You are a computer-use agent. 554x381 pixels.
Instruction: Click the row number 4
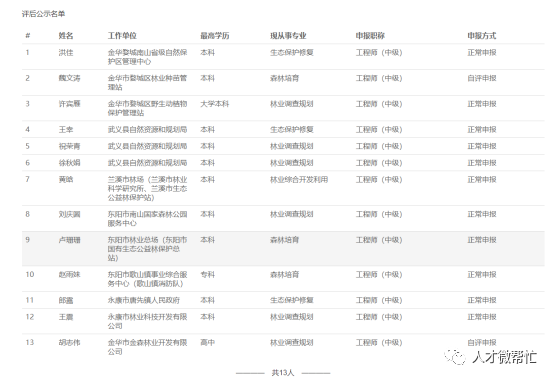(x=28, y=130)
